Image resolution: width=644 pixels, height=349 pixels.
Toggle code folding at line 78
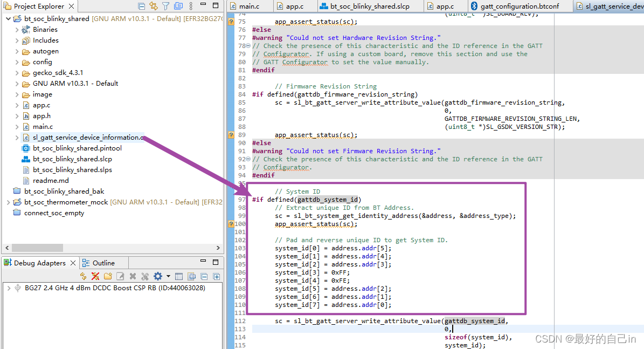click(248, 46)
